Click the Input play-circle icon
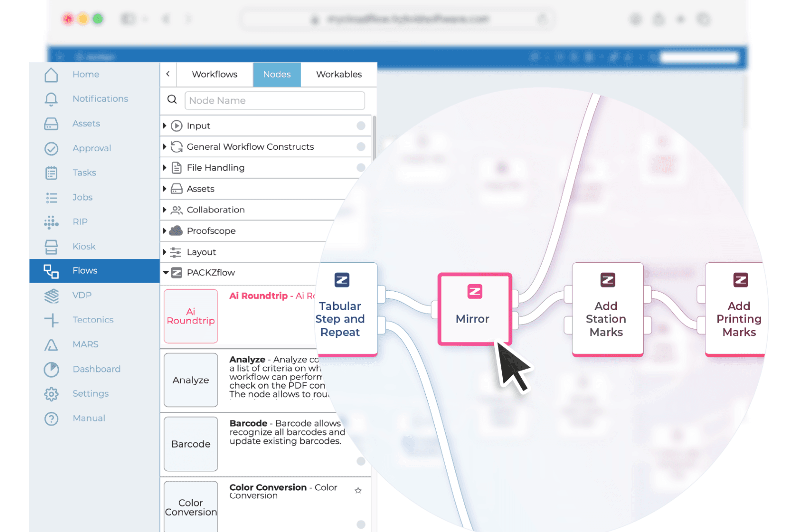Image resolution: width=797 pixels, height=532 pixels. (x=176, y=126)
